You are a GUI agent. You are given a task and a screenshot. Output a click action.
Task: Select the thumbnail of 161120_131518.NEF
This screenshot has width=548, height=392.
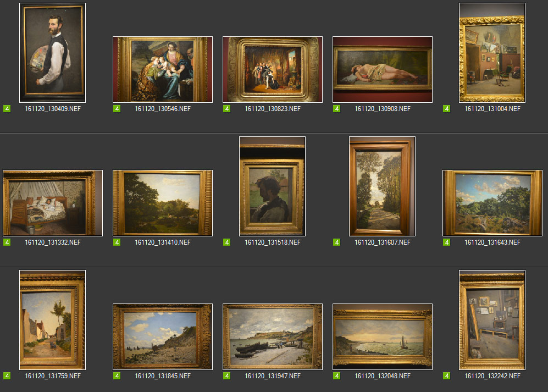(272, 186)
